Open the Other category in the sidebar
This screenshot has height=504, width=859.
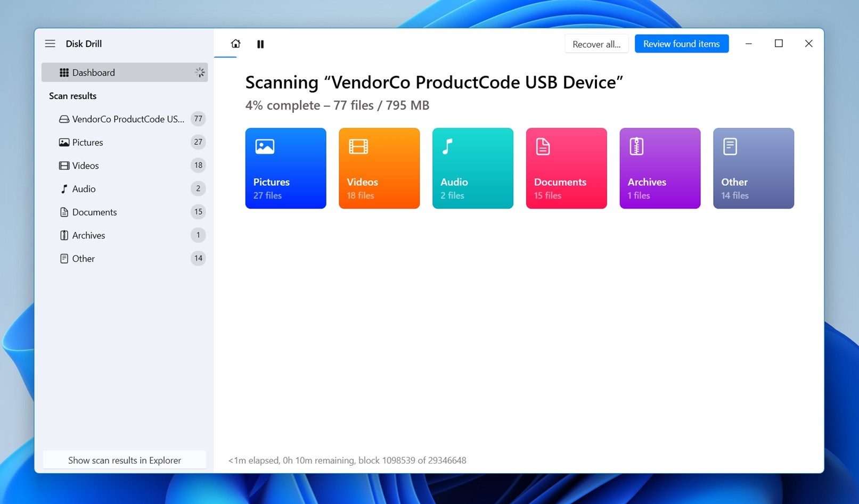(84, 259)
